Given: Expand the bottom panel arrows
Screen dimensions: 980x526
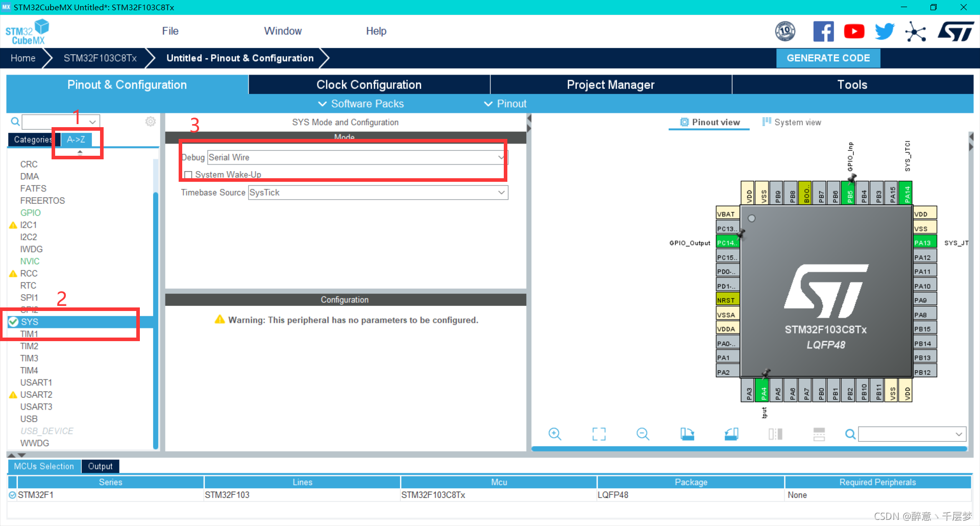Looking at the screenshot, I should click(x=16, y=455).
